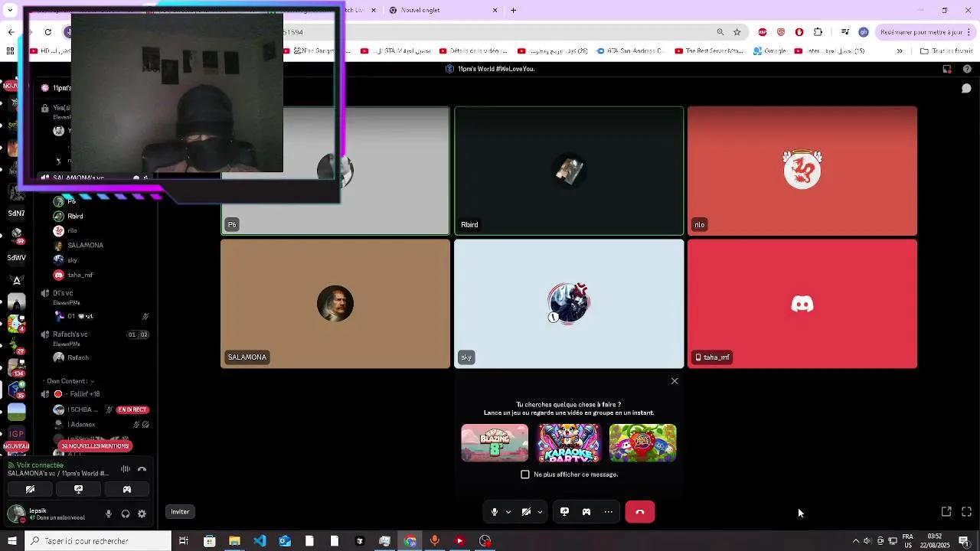Image resolution: width=980 pixels, height=551 pixels.
Task: Share screen from voice connected panel
Action: pyautogui.click(x=78, y=489)
